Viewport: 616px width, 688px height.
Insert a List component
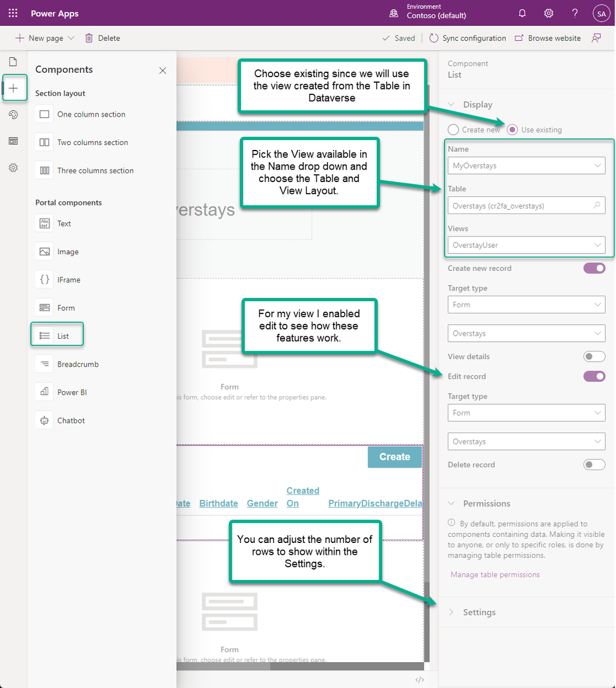[x=57, y=336]
